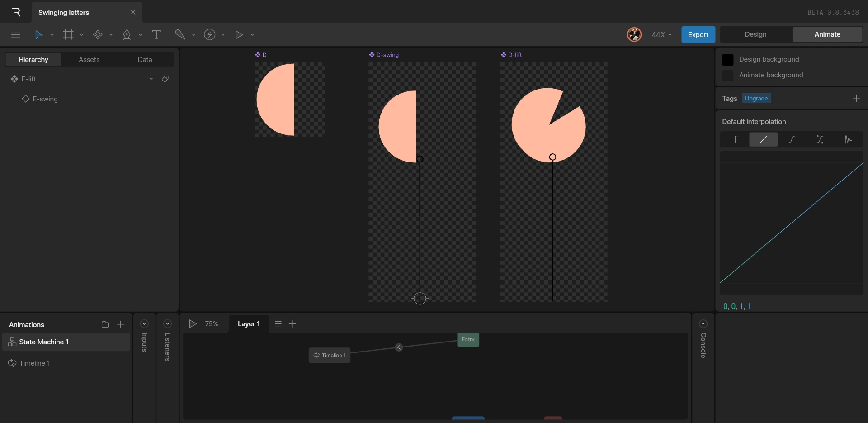868x423 pixels.
Task: Click the Rive logo icon
Action: 16,12
